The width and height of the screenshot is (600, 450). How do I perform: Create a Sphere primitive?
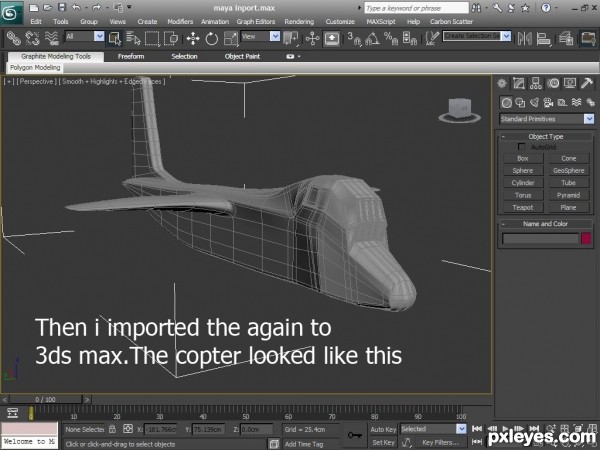click(x=523, y=171)
